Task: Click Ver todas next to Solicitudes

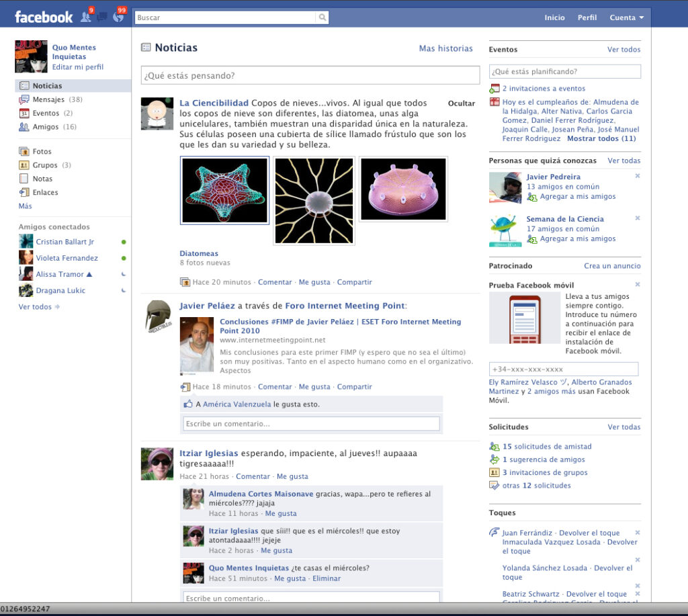Action: [x=624, y=427]
